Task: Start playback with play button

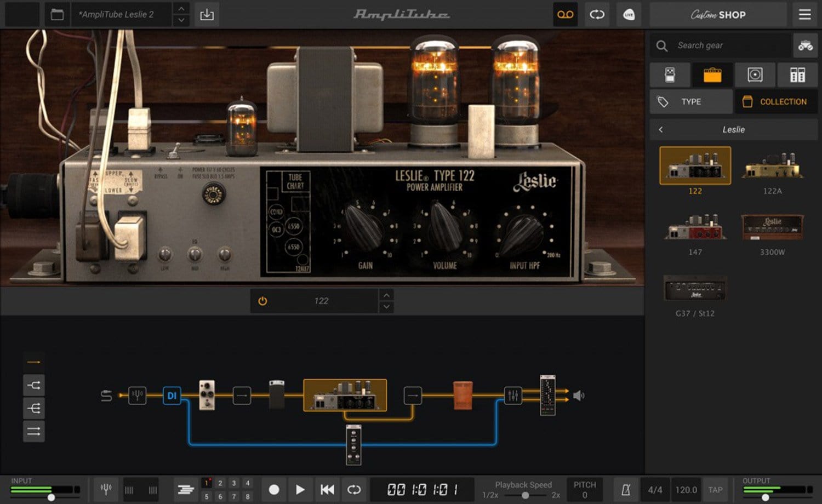Action: [300, 489]
